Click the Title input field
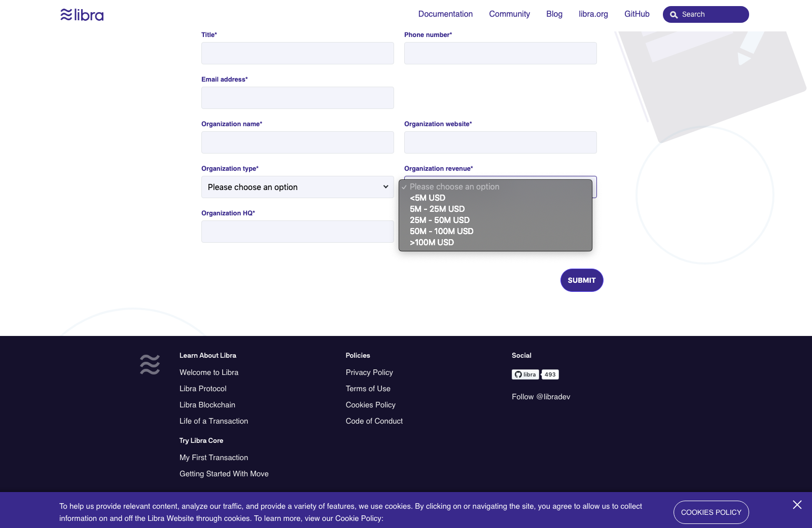This screenshot has height=528, width=812. click(x=298, y=53)
